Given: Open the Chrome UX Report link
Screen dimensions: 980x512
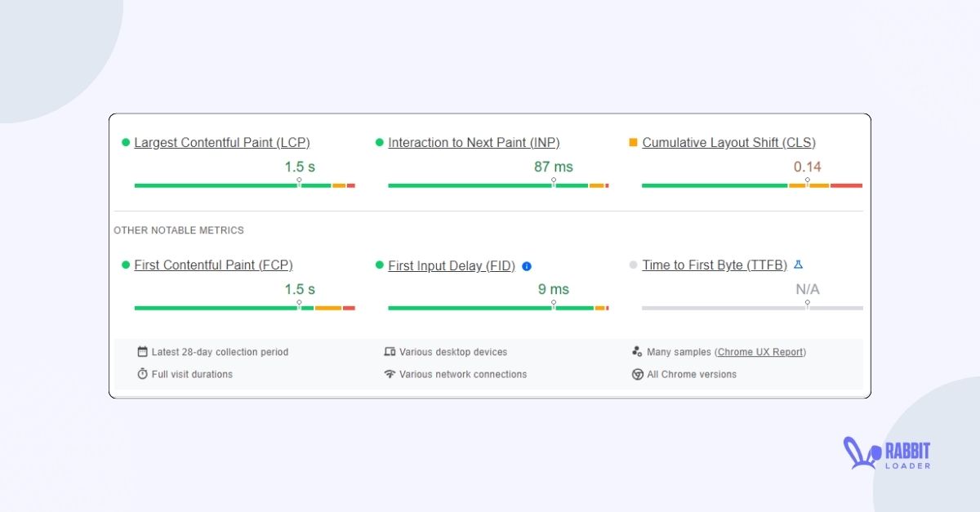Looking at the screenshot, I should tap(761, 351).
